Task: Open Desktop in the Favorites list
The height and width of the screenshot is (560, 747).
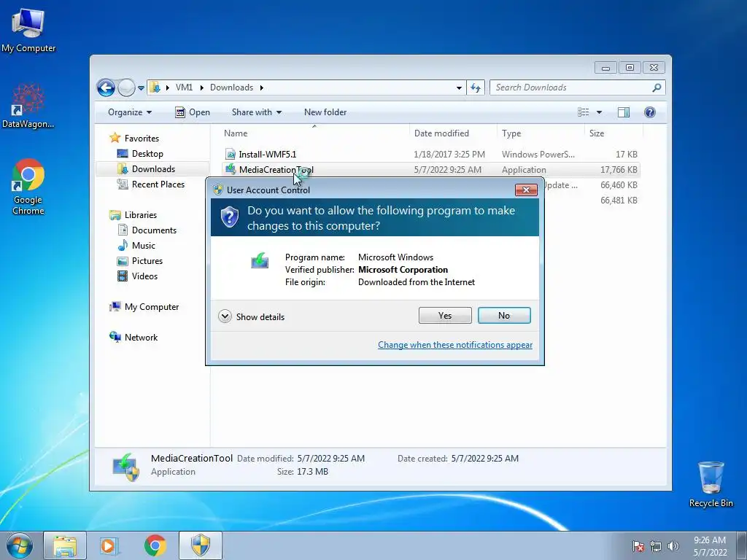Action: 147,154
